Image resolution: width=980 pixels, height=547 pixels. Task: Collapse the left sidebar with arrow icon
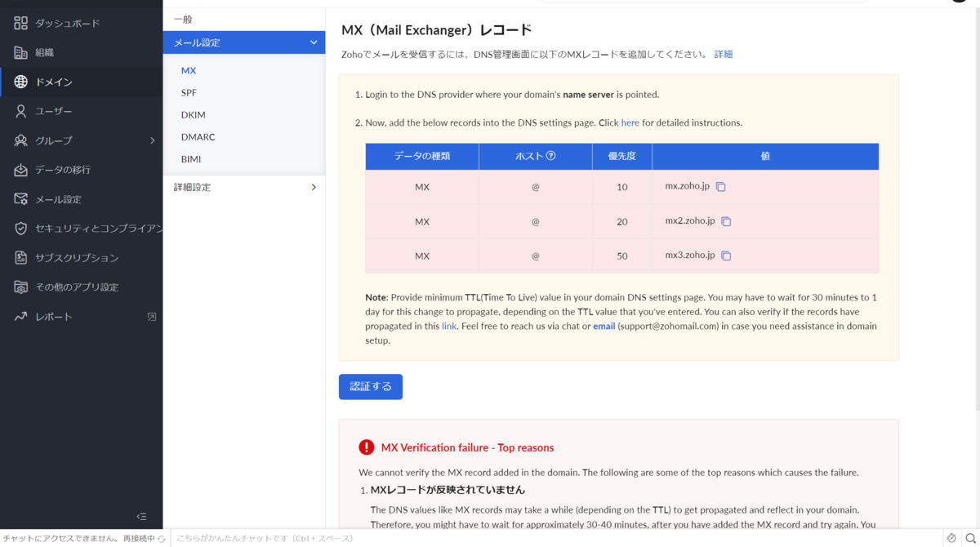click(141, 516)
